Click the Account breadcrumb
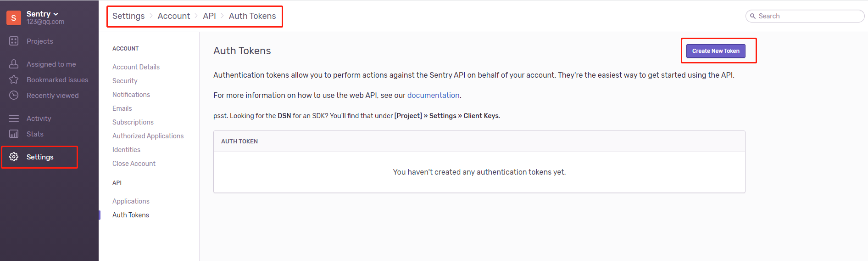Screen dimensions: 868x261 (173, 16)
